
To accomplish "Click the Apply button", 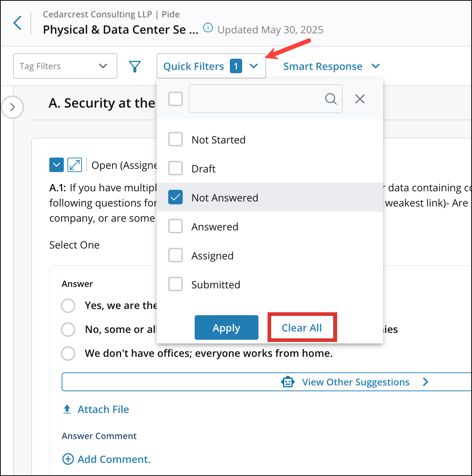I will 226,327.
